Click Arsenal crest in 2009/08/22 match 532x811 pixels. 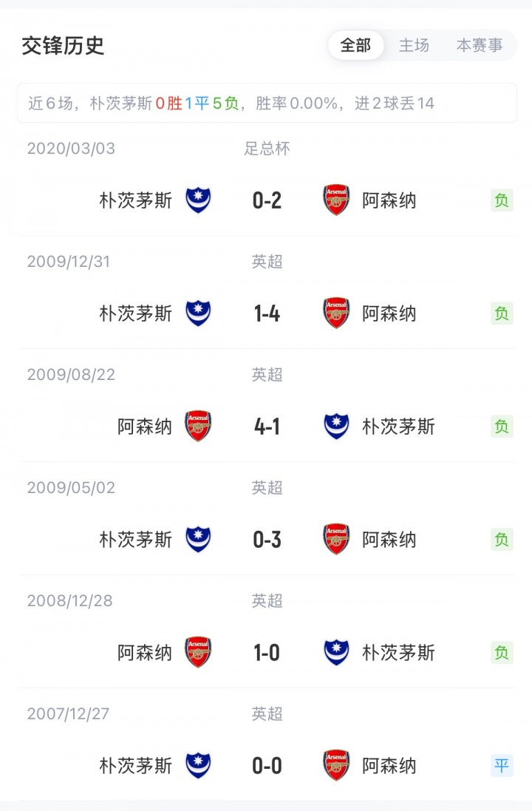click(x=198, y=427)
